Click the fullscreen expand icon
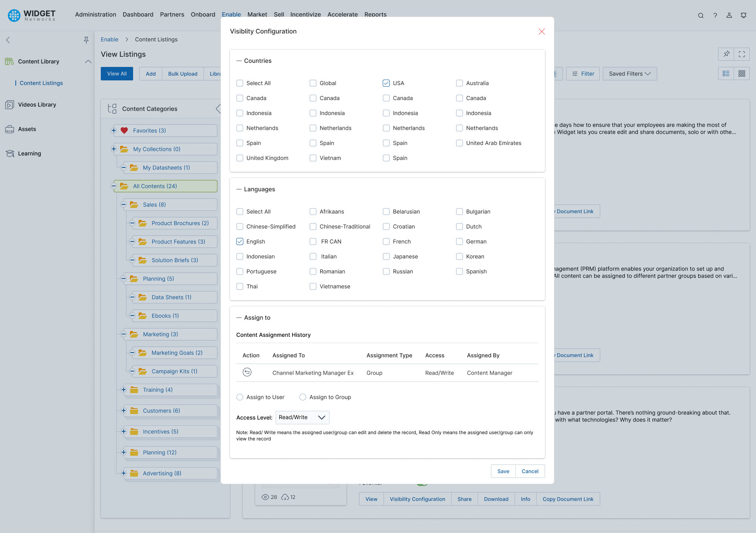Image resolution: width=756 pixels, height=533 pixels. (742, 54)
